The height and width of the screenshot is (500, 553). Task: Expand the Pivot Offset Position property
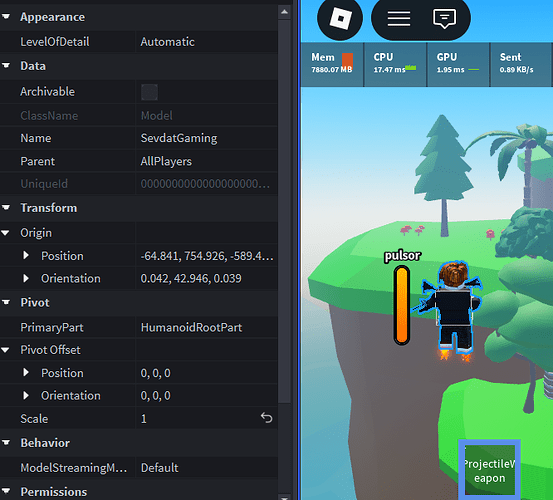tap(26, 373)
